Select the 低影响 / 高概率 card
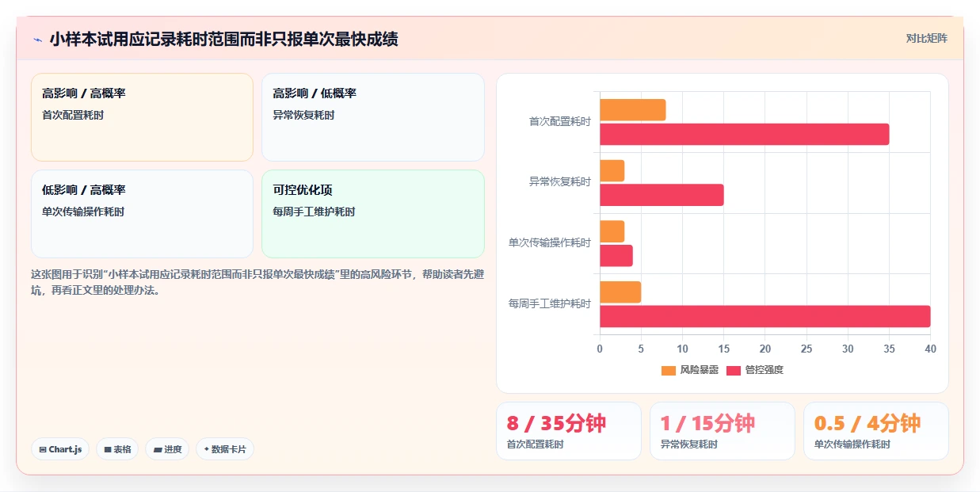 pyautogui.click(x=142, y=214)
